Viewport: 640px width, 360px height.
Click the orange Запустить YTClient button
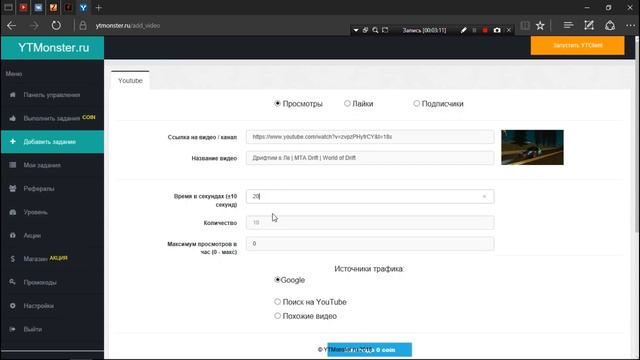(x=578, y=45)
